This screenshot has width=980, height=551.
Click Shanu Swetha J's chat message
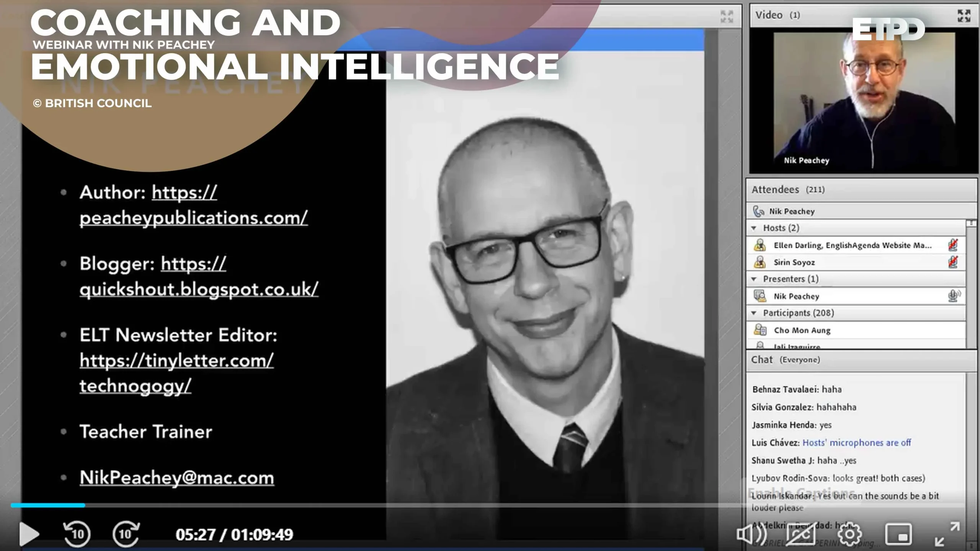804,460
